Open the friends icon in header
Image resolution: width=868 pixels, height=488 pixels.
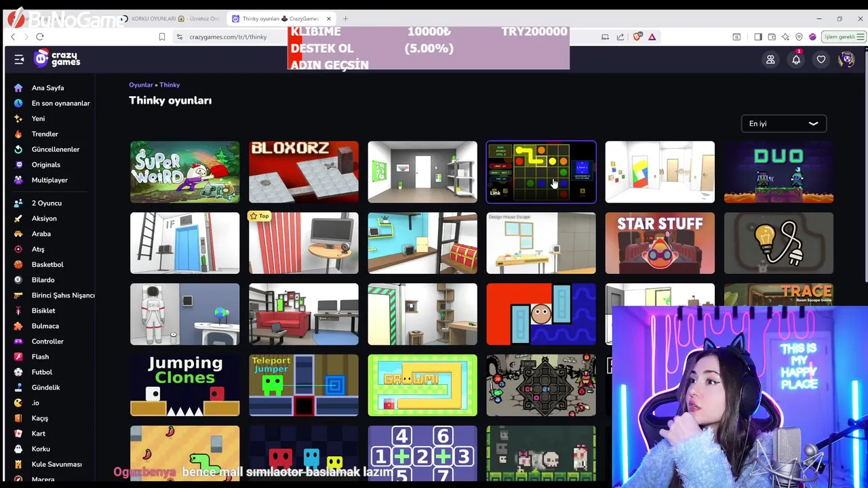point(770,60)
